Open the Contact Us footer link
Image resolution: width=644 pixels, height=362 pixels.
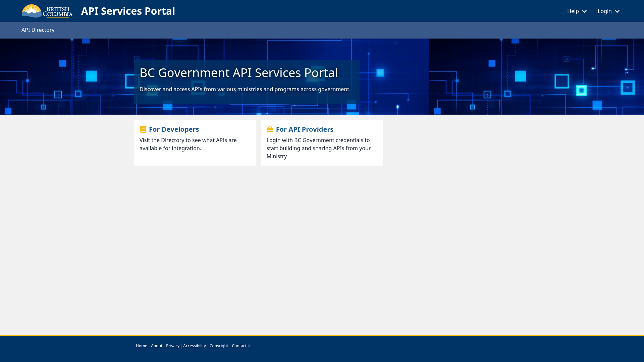coord(242,346)
